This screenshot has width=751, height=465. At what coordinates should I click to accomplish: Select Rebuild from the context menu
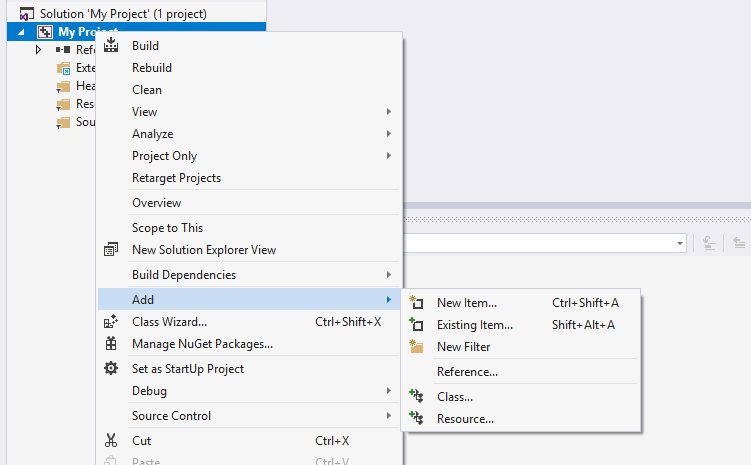[x=152, y=68]
